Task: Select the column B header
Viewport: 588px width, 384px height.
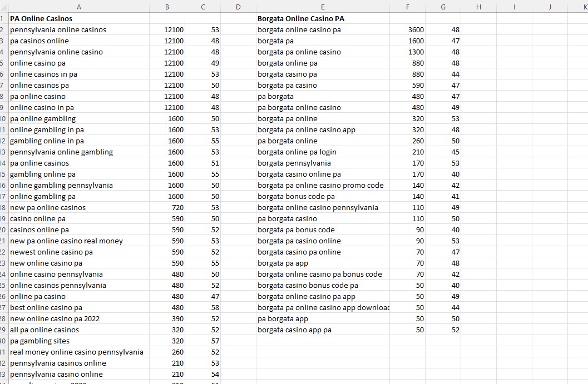Action: [167, 7]
